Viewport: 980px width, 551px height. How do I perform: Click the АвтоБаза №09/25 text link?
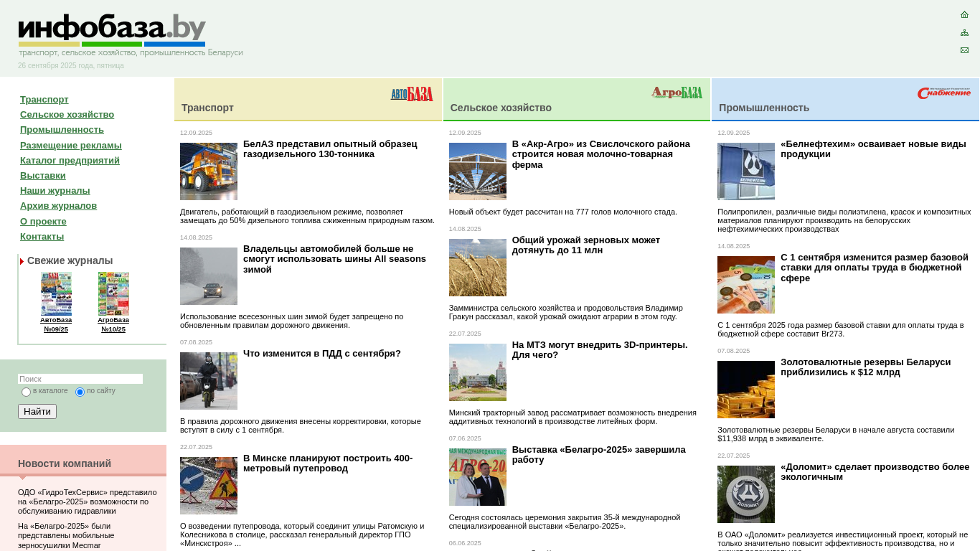point(56,324)
